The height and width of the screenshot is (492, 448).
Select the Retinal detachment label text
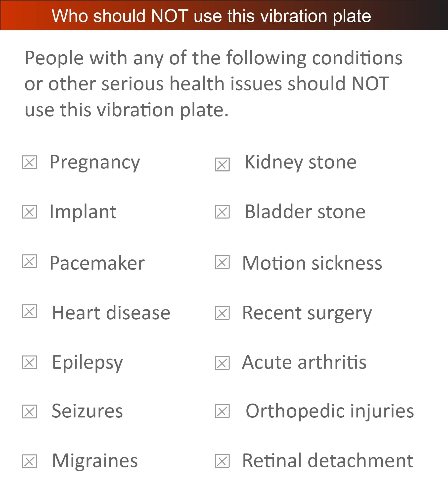[x=327, y=461]
